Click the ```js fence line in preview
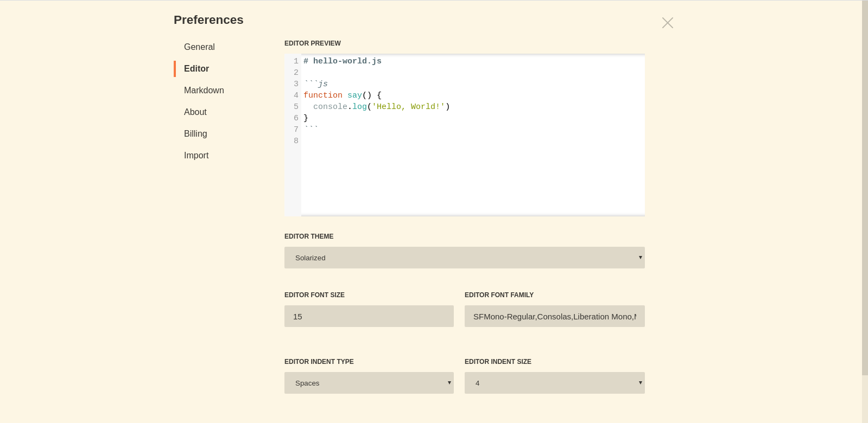The width and height of the screenshot is (868, 423). pyautogui.click(x=316, y=84)
